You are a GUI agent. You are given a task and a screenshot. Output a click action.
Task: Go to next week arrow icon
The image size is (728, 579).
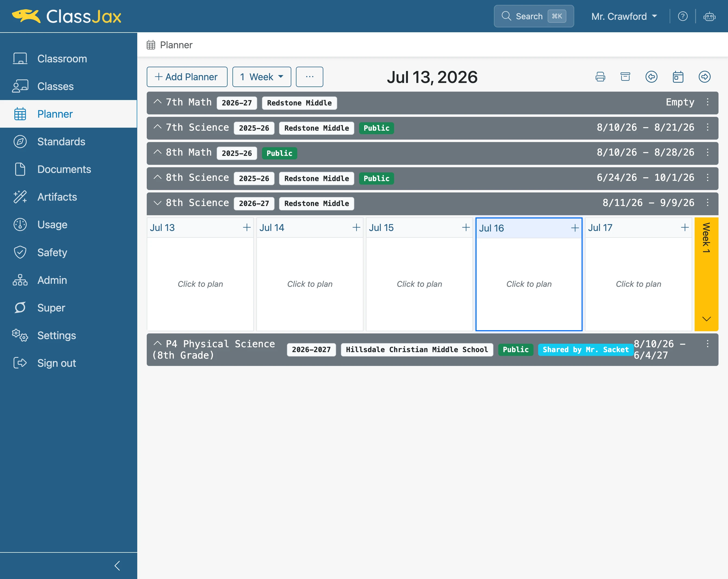704,77
